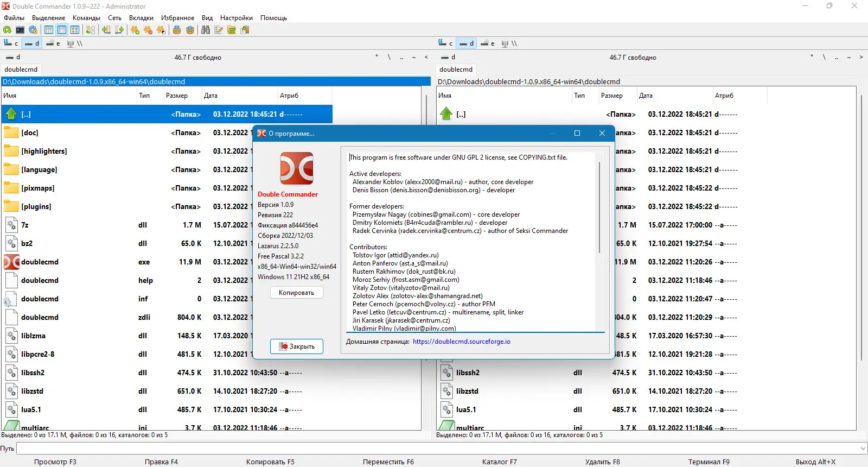The image size is (868, 467).
Task: Click the copy filenames clipboard toolbar icon
Action: tap(245, 30)
